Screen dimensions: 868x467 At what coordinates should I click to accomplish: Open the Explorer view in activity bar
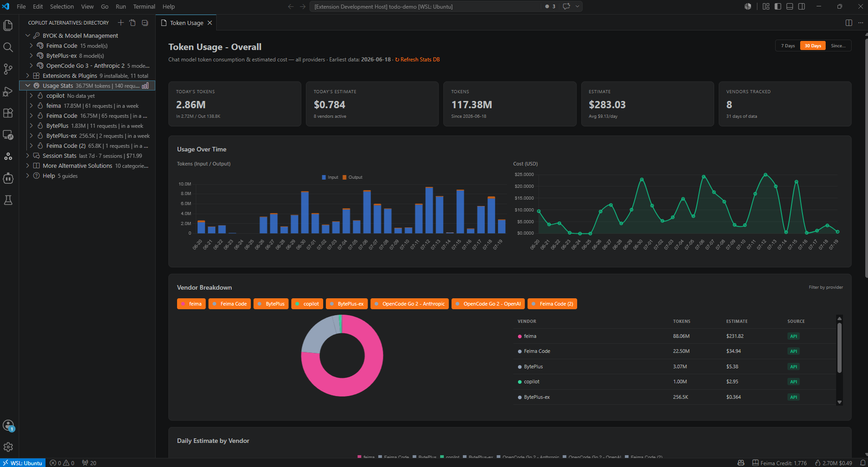8,25
